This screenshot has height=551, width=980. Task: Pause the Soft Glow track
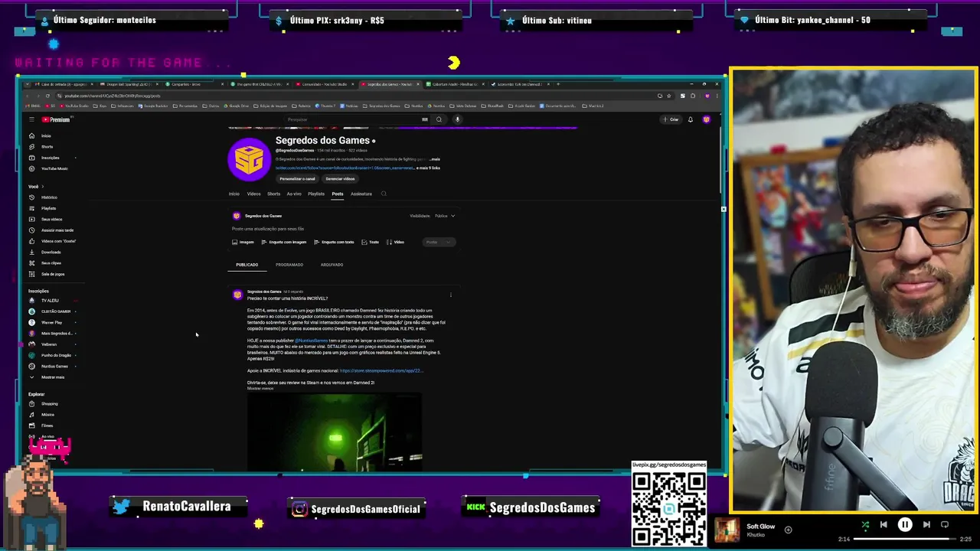(x=904, y=525)
